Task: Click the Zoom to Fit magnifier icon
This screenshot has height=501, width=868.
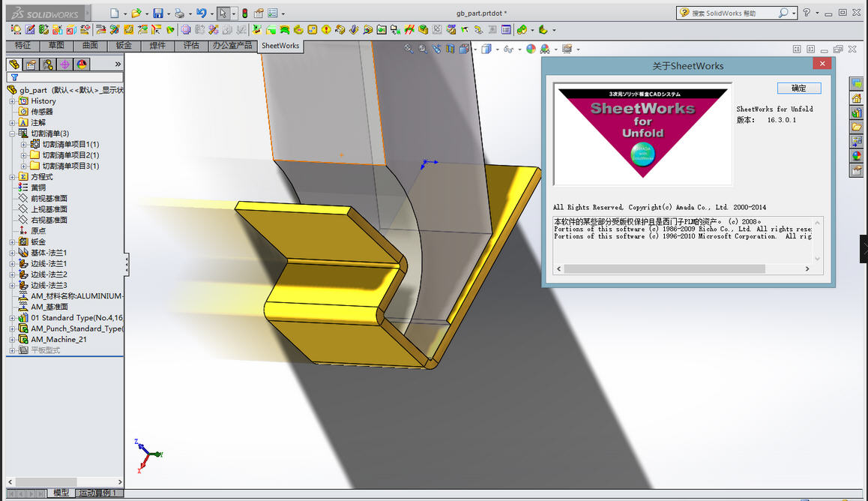Action: pyautogui.click(x=409, y=49)
